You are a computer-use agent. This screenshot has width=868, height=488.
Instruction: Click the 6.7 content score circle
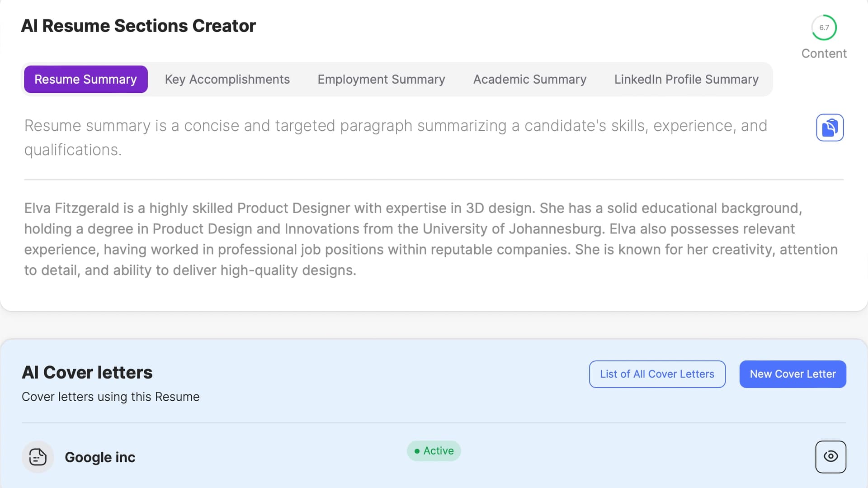pos(824,28)
